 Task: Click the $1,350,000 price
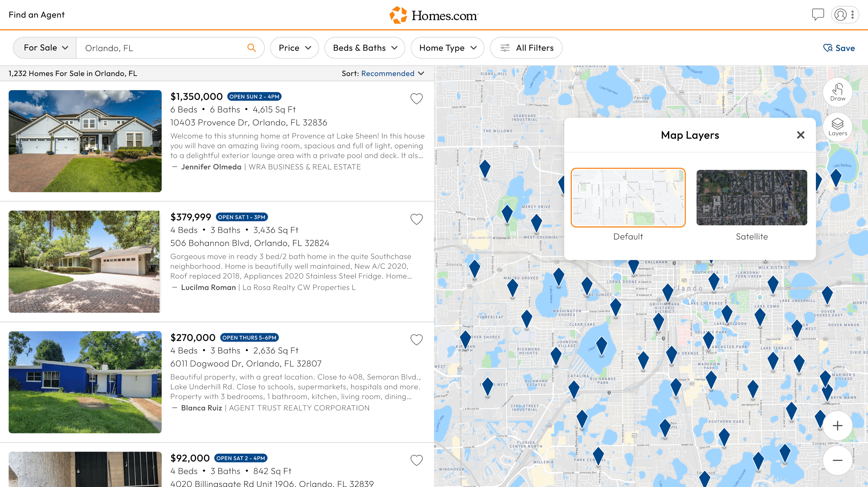[197, 96]
